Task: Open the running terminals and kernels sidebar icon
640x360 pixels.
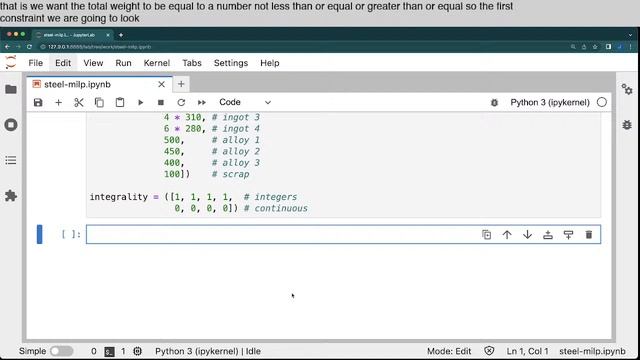Action: coord(11,124)
